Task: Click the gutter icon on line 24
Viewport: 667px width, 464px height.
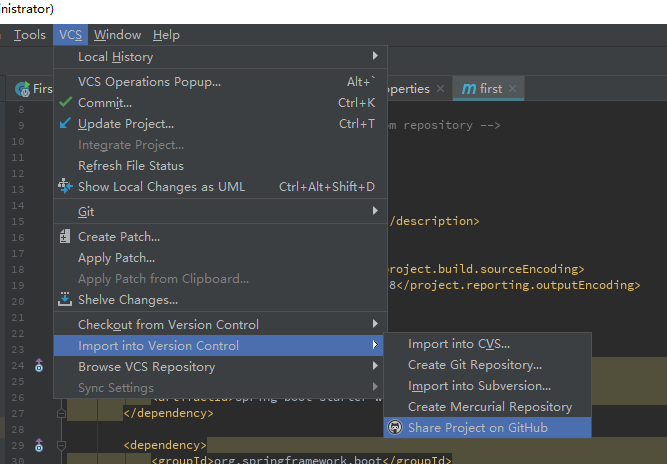Action: (x=39, y=365)
